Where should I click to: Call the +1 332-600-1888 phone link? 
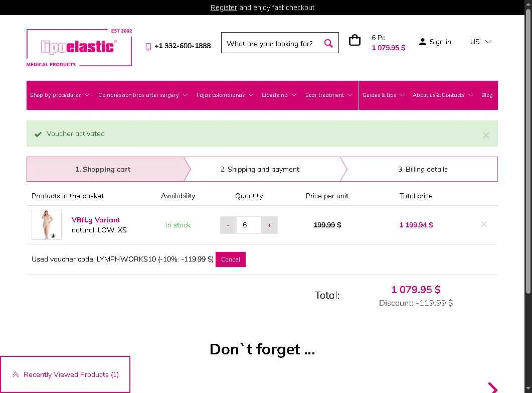pos(183,46)
